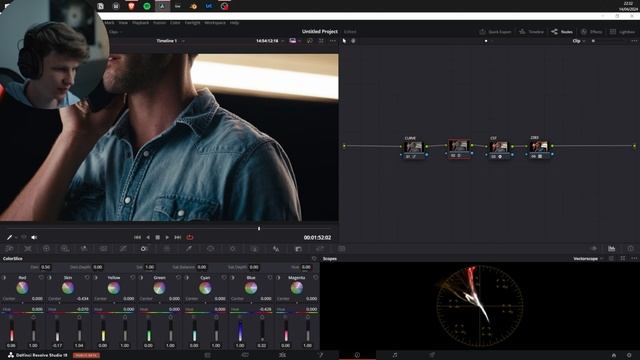Open the Qualifier eyedropper palette
Screen dimensions: 640x360
pos(189,249)
